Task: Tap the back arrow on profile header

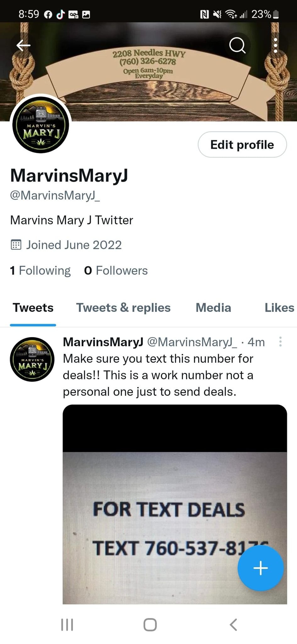Action: click(x=23, y=45)
